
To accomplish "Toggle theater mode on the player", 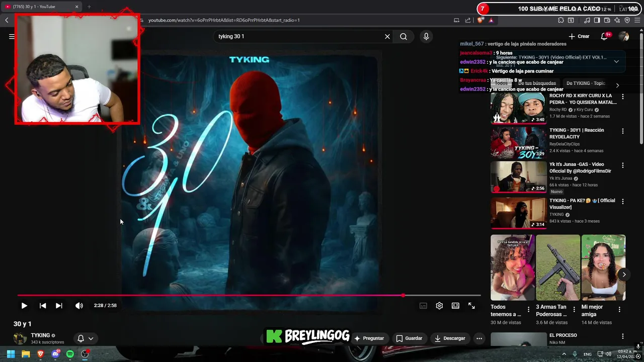I will [x=455, y=306].
